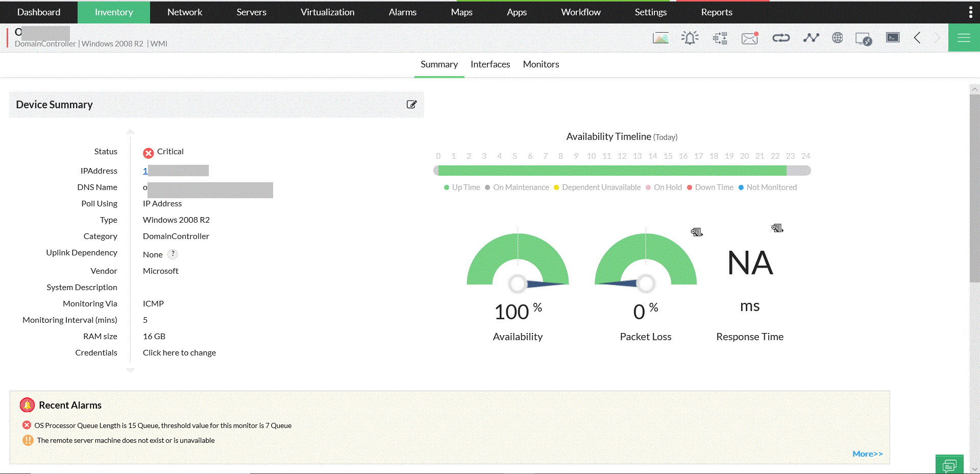Open the Inventory menu item
980x474 pixels.
[x=113, y=12]
